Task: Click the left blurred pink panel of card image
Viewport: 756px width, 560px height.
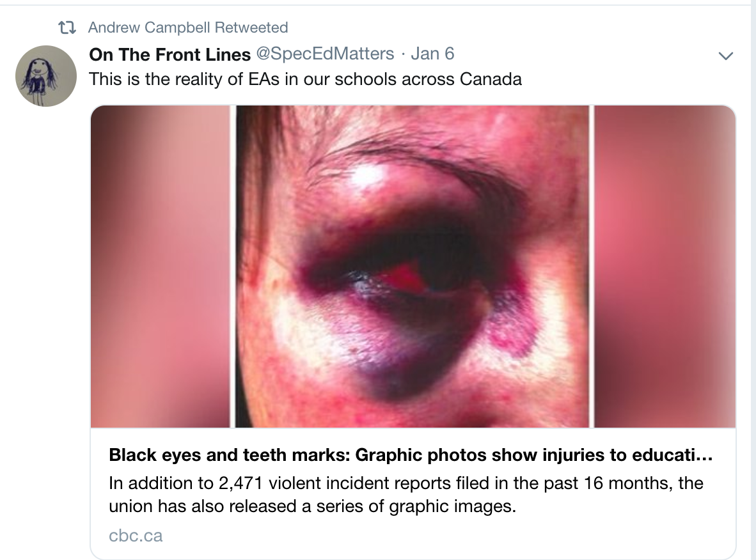Action: tap(161, 266)
